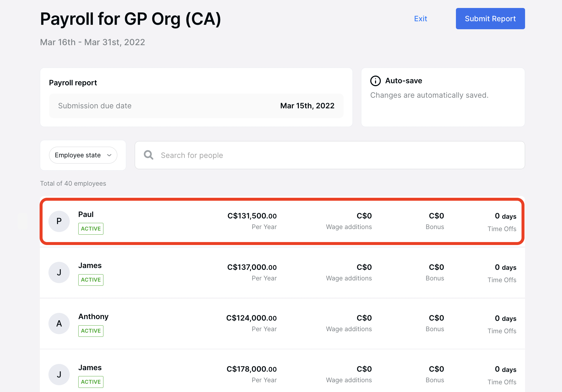Click the Submission due date field
Screen dimensions: 562x392
click(196, 105)
